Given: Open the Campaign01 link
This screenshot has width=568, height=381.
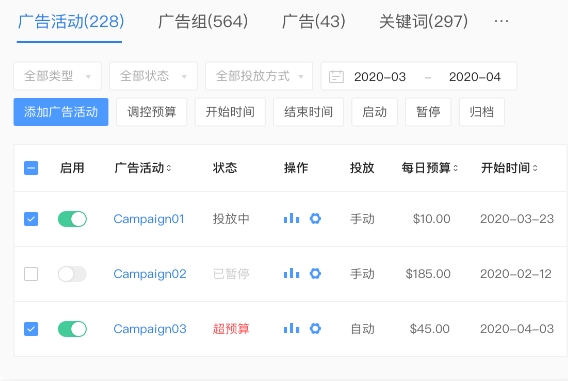Looking at the screenshot, I should [x=149, y=219].
